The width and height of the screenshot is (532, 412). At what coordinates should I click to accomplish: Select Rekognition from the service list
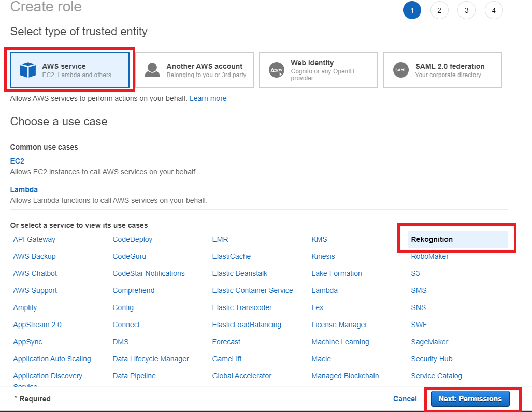point(432,239)
